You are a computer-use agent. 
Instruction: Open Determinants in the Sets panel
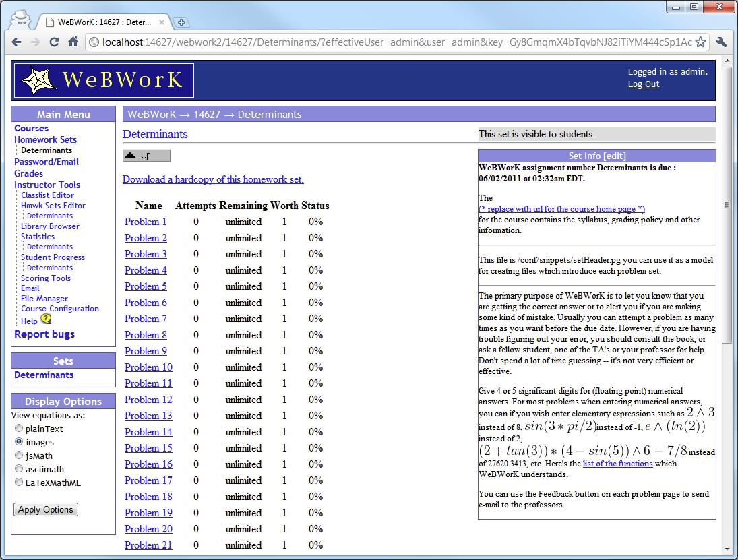pyautogui.click(x=44, y=375)
